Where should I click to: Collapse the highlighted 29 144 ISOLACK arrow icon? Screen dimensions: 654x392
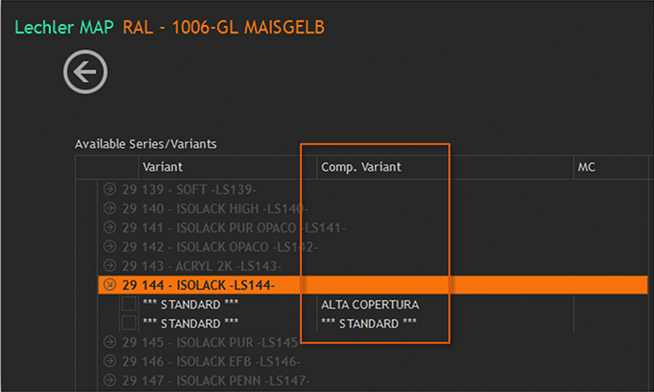coord(110,284)
